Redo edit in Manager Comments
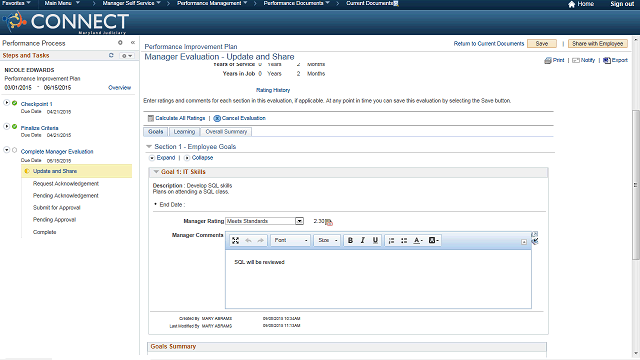Image resolution: width=640 pixels, height=360 pixels. pos(260,240)
